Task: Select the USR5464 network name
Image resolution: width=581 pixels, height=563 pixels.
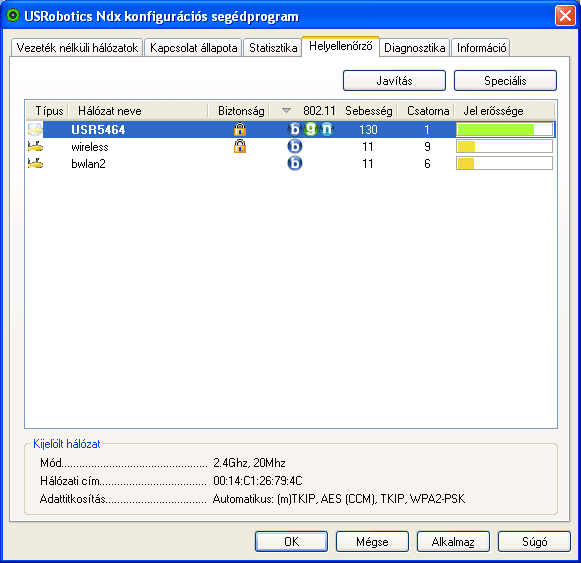Action: click(98, 129)
